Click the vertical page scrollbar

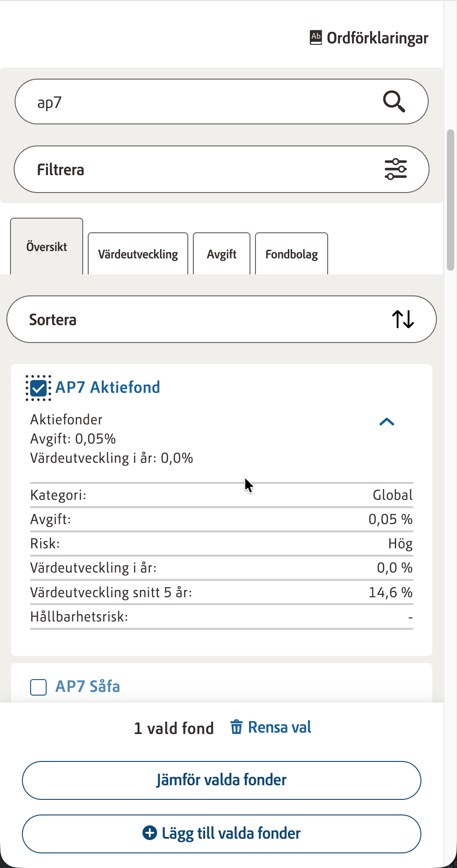click(451, 200)
